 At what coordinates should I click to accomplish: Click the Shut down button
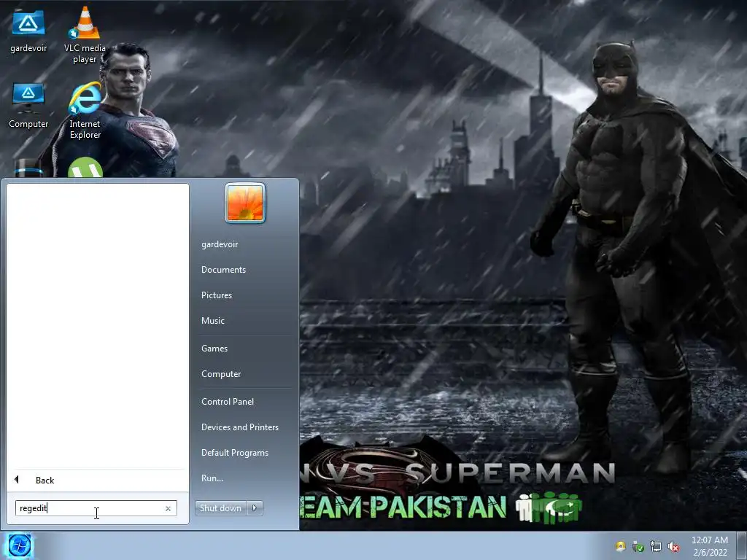click(x=220, y=508)
